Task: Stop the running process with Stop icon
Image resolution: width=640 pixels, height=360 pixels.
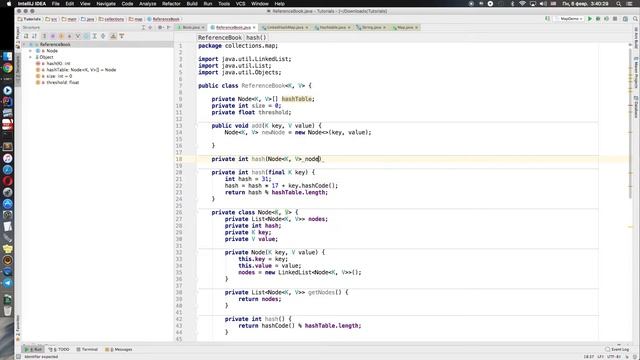Action: [615, 19]
